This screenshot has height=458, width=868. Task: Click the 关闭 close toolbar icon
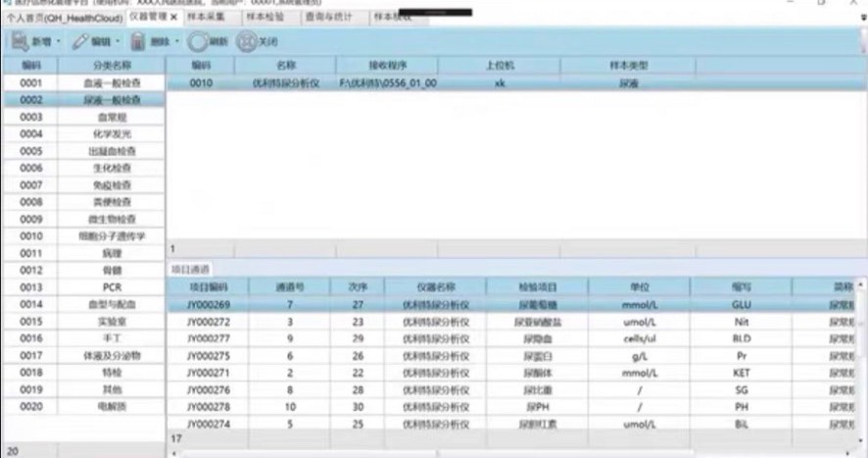pos(246,41)
